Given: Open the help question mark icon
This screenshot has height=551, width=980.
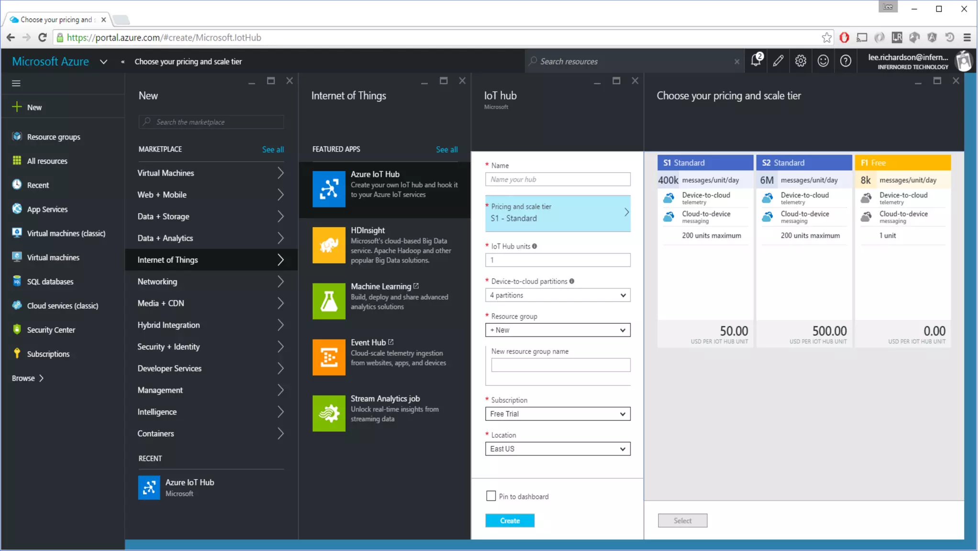Looking at the screenshot, I should click(x=846, y=61).
